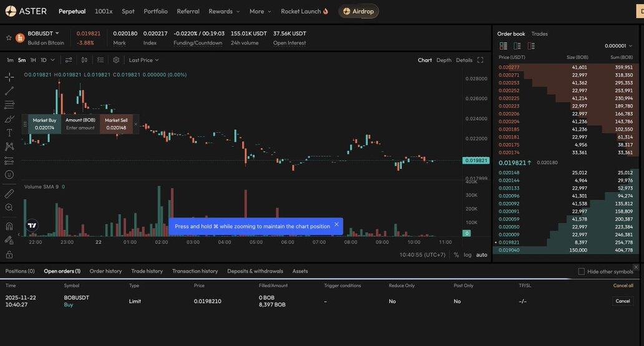The width and height of the screenshot is (644, 346).
Task: Click the Market Buy button
Action: [x=44, y=123]
